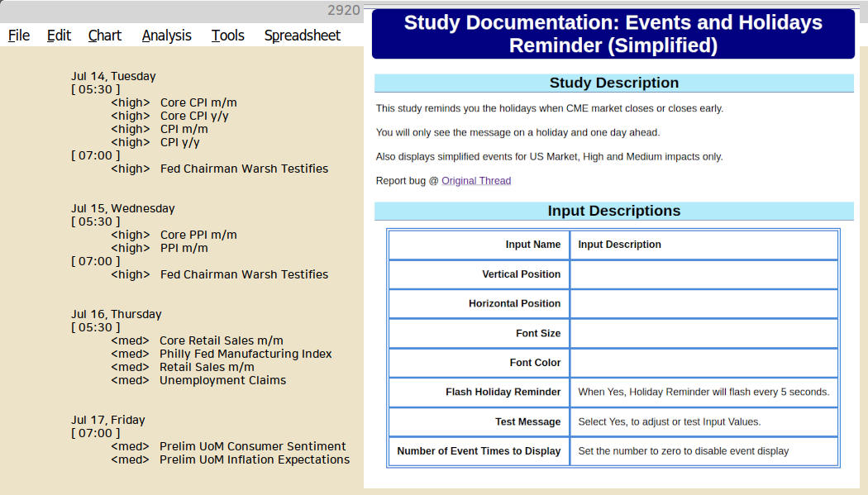Click the Input Name column header
The height and width of the screenshot is (495, 868).
tap(479, 245)
